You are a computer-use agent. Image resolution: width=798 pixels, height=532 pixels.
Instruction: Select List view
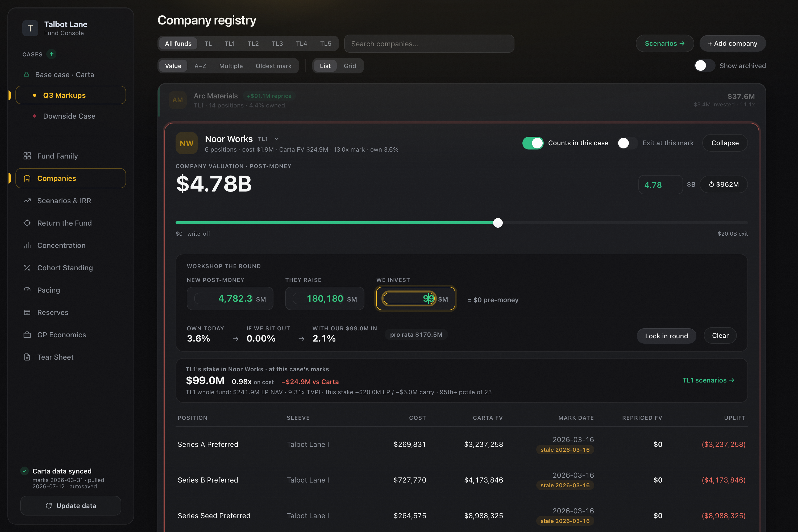tap(325, 66)
